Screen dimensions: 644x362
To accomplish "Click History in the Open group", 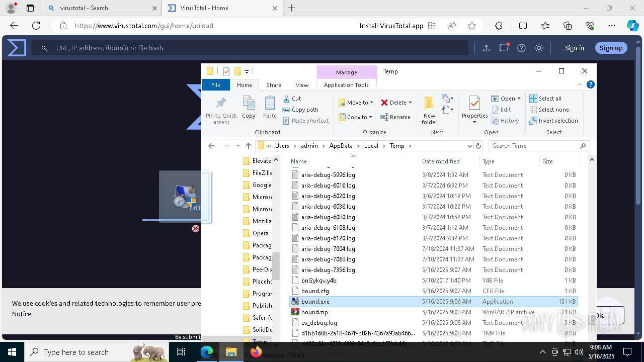I will (505, 121).
